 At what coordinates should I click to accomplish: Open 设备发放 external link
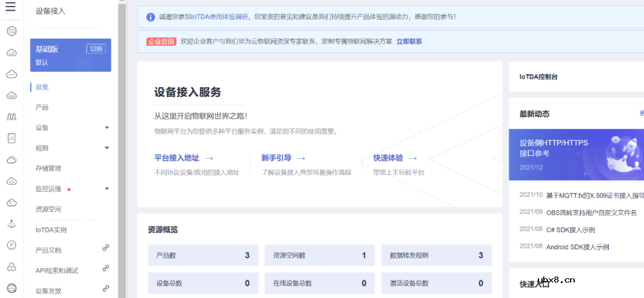coord(48,291)
